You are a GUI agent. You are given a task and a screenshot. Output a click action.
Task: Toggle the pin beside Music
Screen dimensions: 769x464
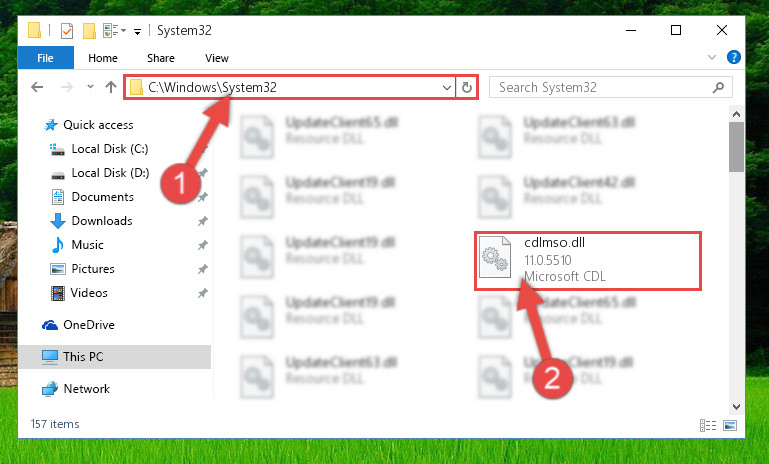pyautogui.click(x=203, y=245)
